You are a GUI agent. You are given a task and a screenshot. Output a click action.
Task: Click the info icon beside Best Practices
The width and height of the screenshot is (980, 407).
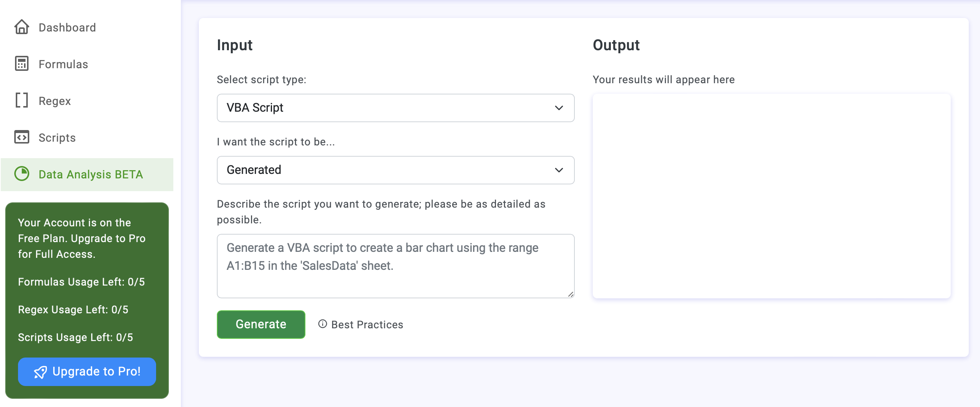pyautogui.click(x=322, y=325)
